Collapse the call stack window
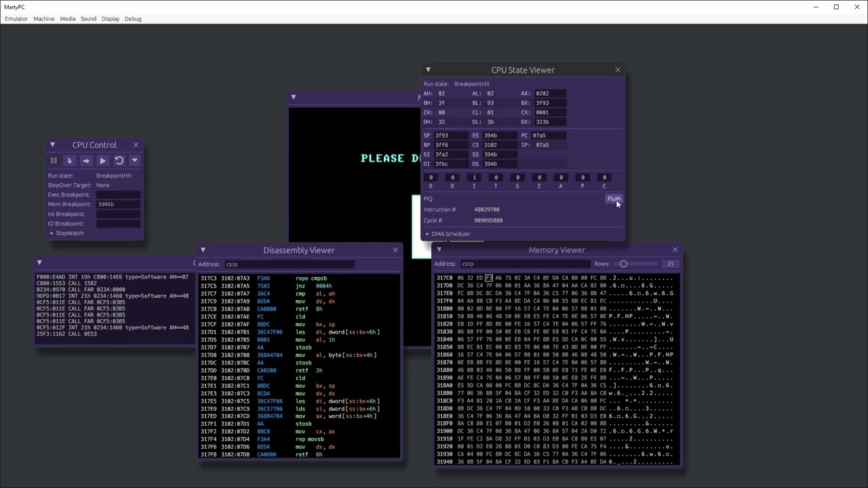The width and height of the screenshot is (868, 488). [x=39, y=262]
